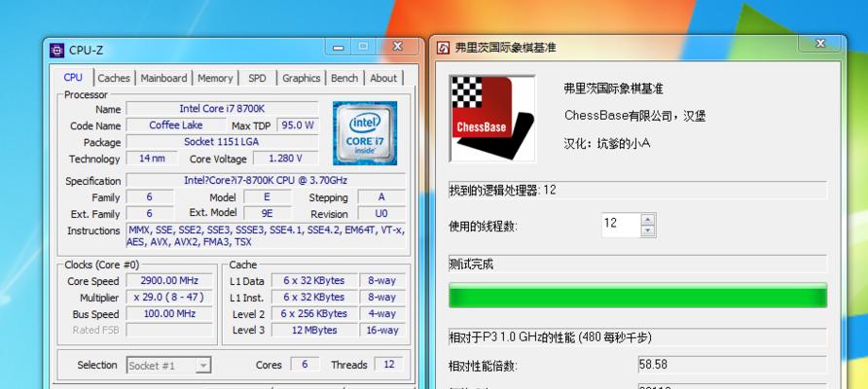The width and height of the screenshot is (868, 389).
Task: Click the Socket 1151 LGA package field
Action: tap(222, 142)
